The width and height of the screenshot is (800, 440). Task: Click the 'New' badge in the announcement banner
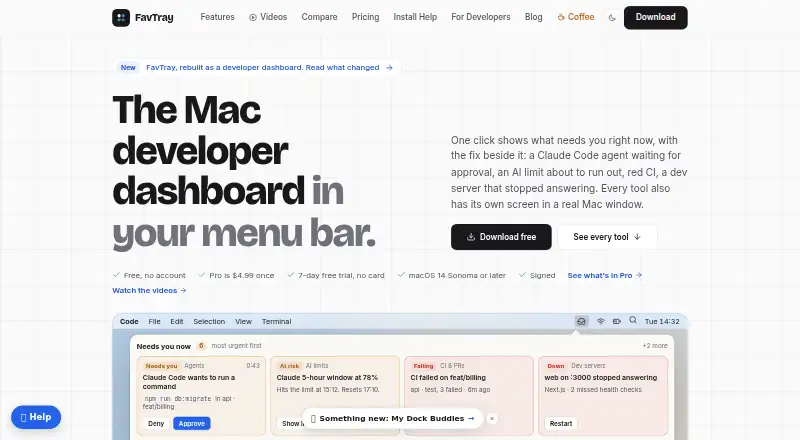tap(128, 67)
